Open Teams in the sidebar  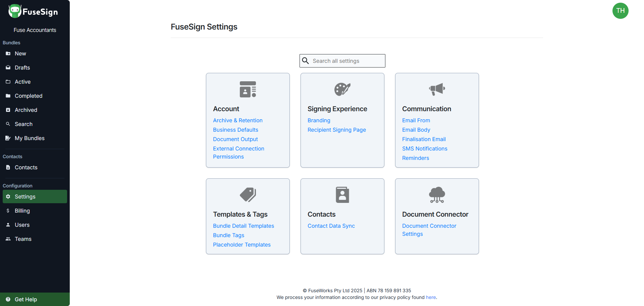(x=23, y=239)
